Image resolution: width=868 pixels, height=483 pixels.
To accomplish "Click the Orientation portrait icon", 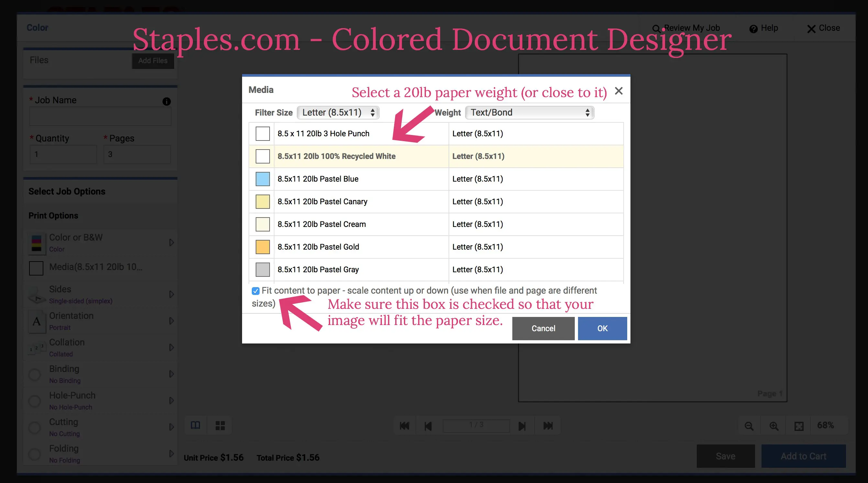I will pos(36,321).
